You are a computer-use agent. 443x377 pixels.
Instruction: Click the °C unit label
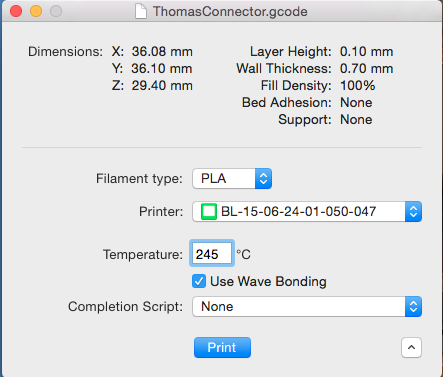pos(243,254)
